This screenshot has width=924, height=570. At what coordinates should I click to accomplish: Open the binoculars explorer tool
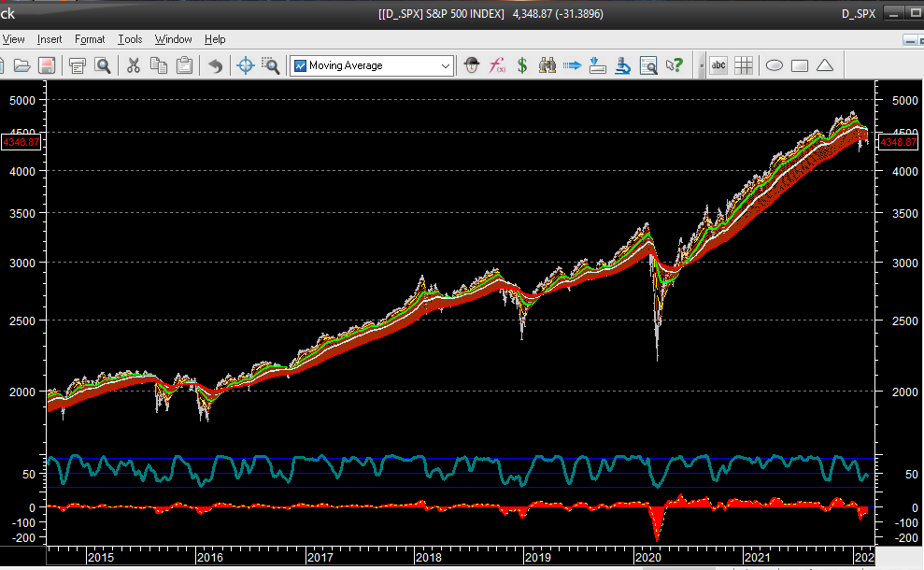(x=547, y=65)
